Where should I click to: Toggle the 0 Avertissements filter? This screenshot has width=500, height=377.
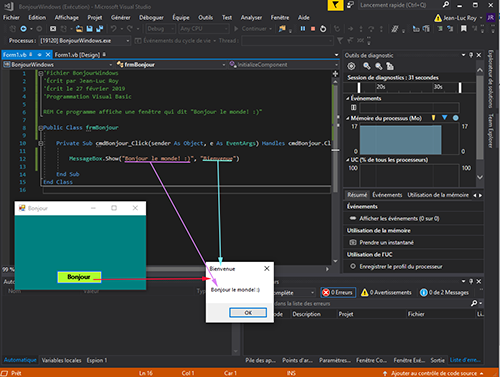pyautogui.click(x=386, y=292)
